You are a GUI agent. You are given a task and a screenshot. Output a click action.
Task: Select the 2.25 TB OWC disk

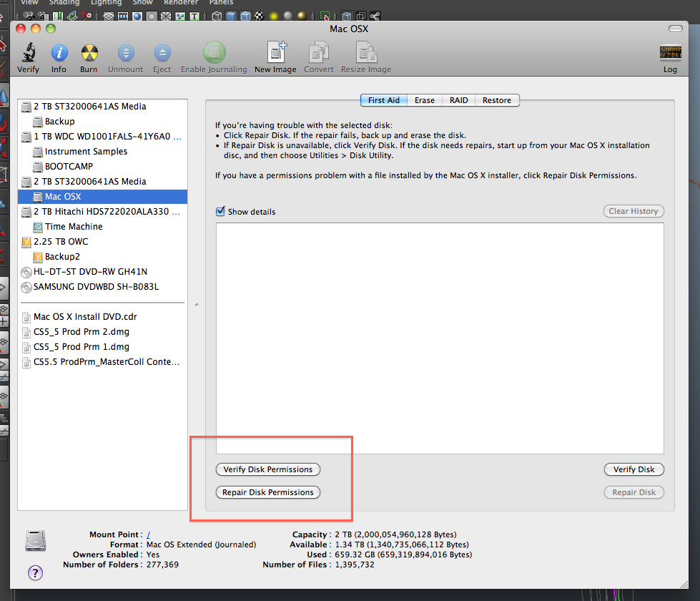103,241
